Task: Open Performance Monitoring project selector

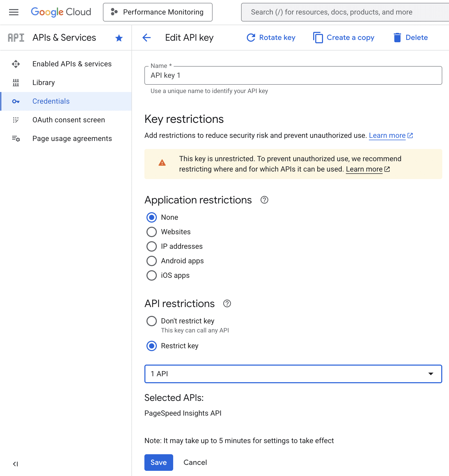Action: click(157, 12)
